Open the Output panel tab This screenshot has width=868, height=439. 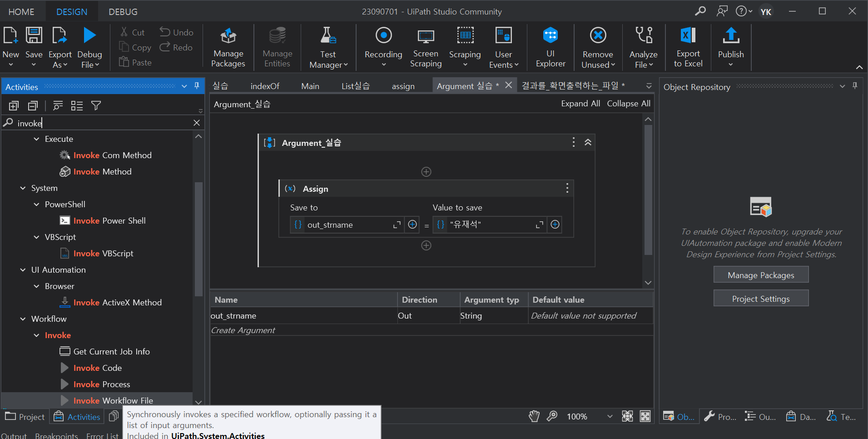14,436
